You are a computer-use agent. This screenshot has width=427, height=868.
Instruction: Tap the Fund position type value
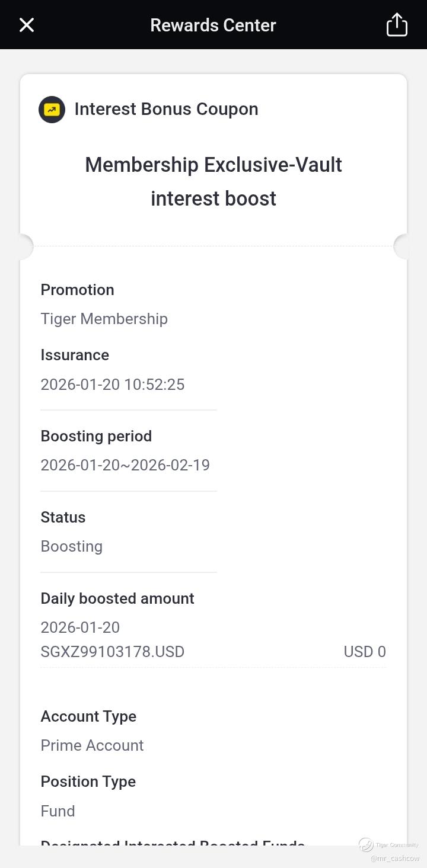pyautogui.click(x=58, y=811)
